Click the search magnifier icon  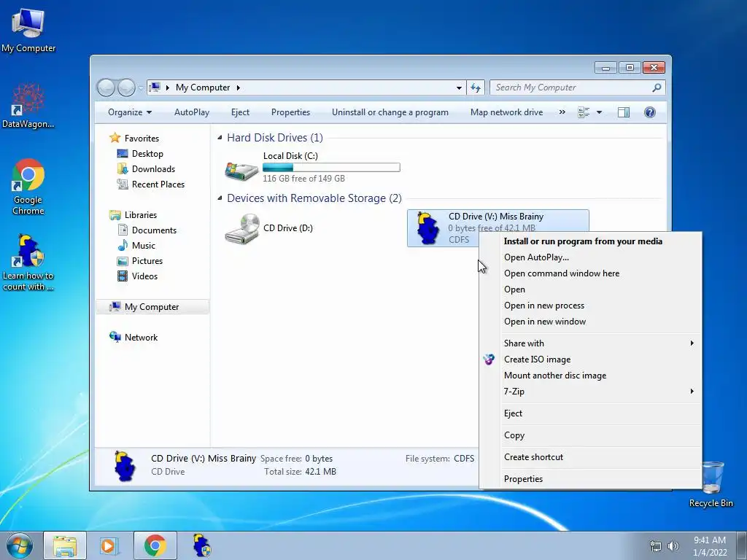(x=657, y=87)
